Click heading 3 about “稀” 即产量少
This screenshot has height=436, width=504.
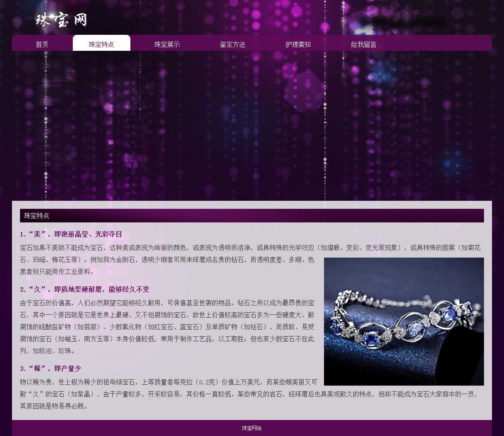(50, 368)
